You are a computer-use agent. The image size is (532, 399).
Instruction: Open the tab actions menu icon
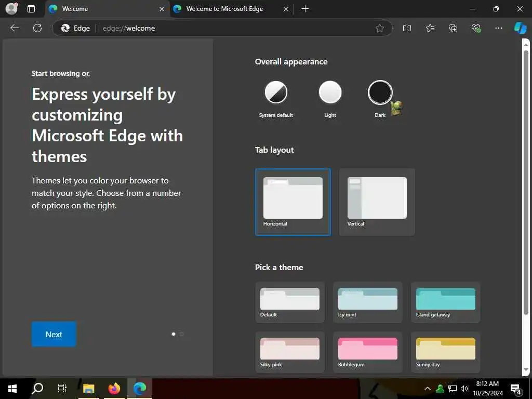pos(31,9)
